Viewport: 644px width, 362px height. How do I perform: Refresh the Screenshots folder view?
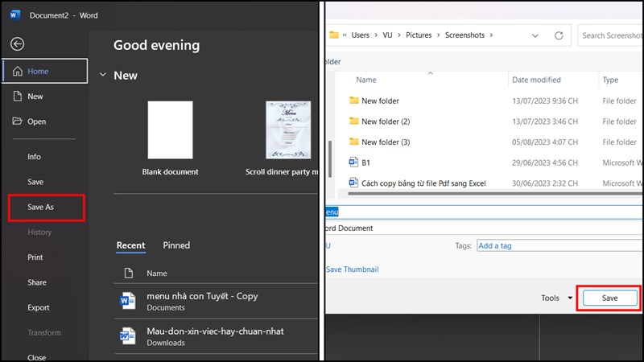click(x=559, y=35)
